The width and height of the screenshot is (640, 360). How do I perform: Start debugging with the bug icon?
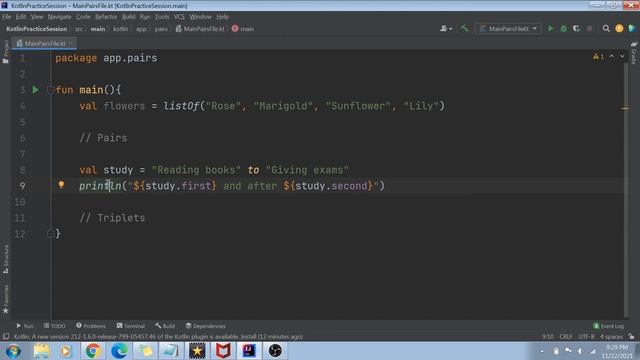564,29
